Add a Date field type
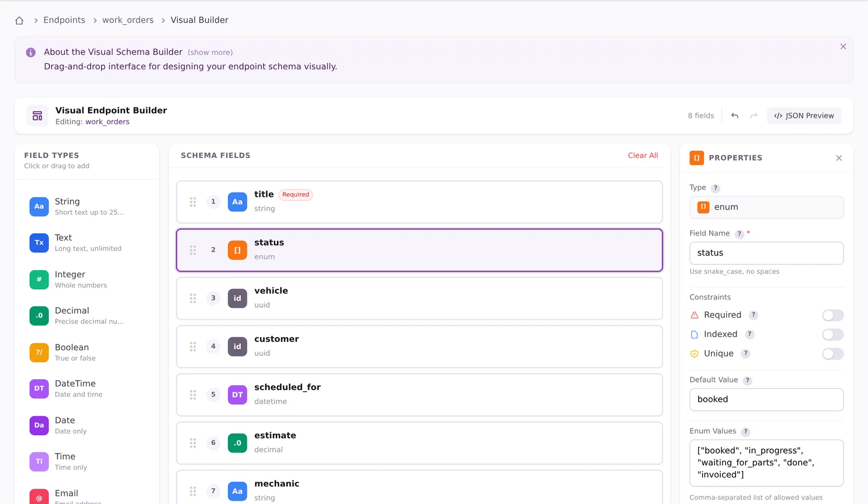The image size is (868, 504). pos(87,425)
